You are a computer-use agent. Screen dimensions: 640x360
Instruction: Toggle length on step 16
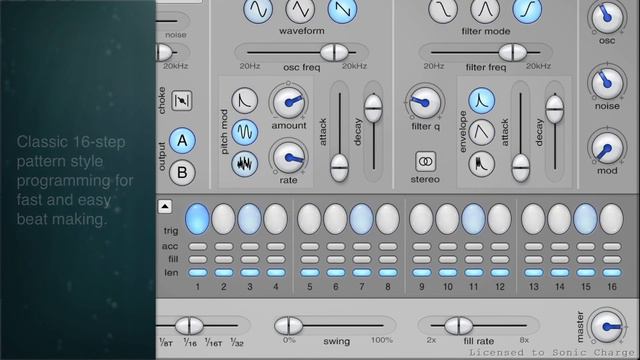tap(611, 273)
